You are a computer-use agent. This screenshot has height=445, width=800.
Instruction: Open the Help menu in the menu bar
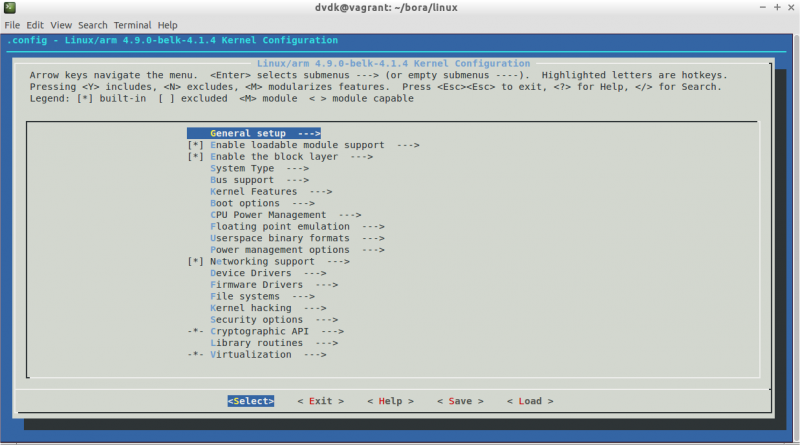tap(167, 25)
